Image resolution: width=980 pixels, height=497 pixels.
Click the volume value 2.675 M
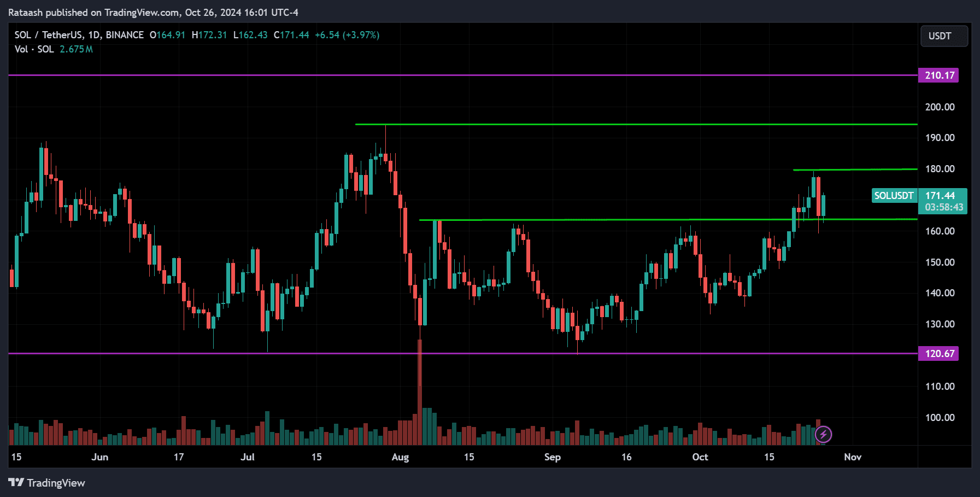click(x=77, y=49)
